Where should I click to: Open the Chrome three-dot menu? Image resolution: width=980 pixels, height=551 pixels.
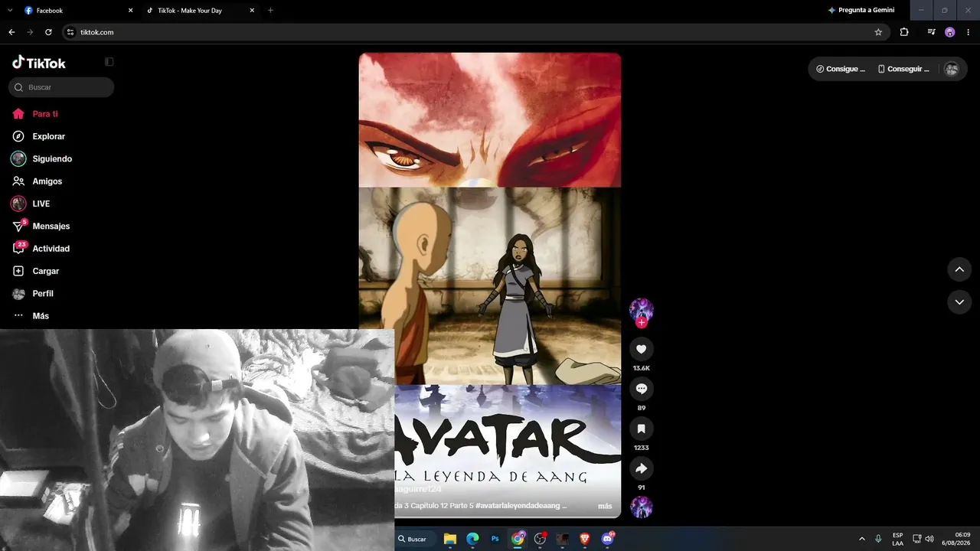(968, 32)
